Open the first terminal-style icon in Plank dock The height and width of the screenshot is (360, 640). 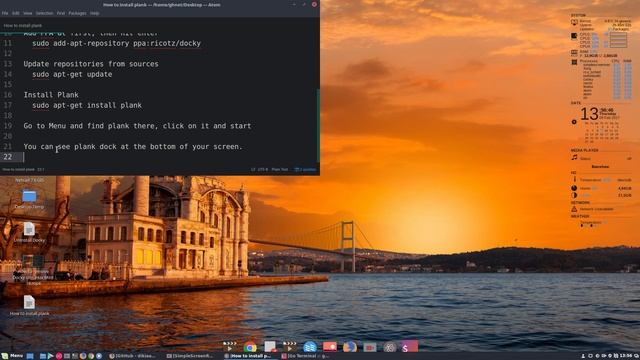point(230,347)
